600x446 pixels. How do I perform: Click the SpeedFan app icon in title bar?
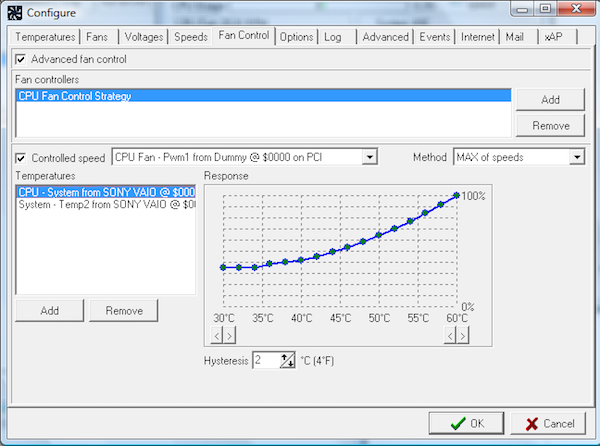15,13
